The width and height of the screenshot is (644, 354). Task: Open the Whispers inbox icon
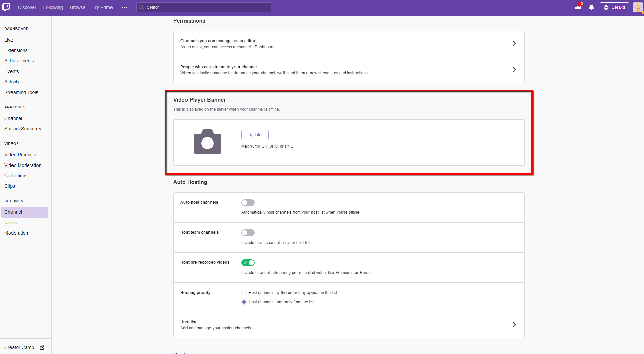click(577, 7)
